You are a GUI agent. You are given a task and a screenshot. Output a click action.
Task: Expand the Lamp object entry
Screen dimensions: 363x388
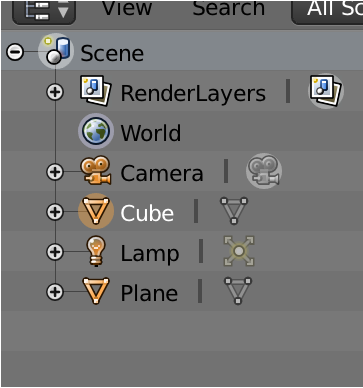tap(55, 252)
